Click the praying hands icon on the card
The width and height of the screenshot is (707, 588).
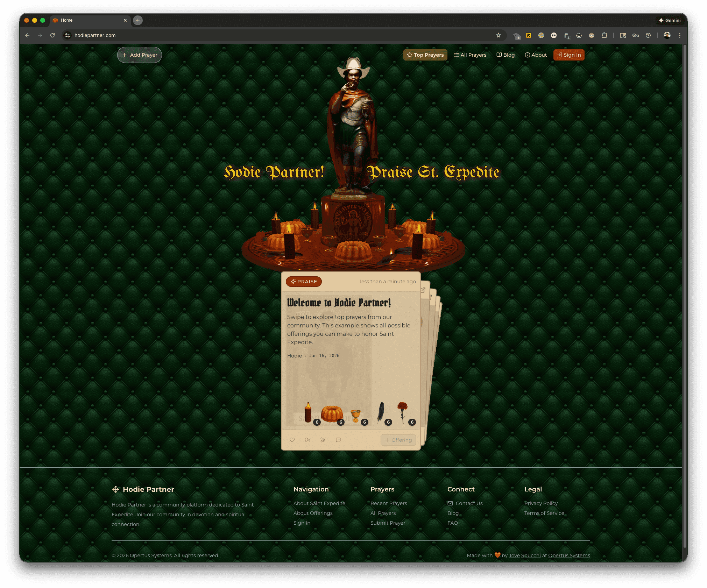[323, 440]
